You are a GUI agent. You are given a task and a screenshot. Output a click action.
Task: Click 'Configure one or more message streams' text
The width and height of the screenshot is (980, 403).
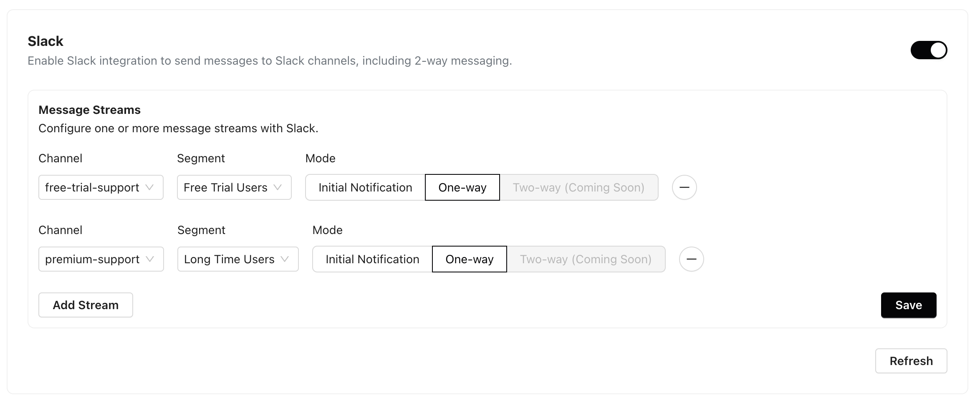pos(178,128)
